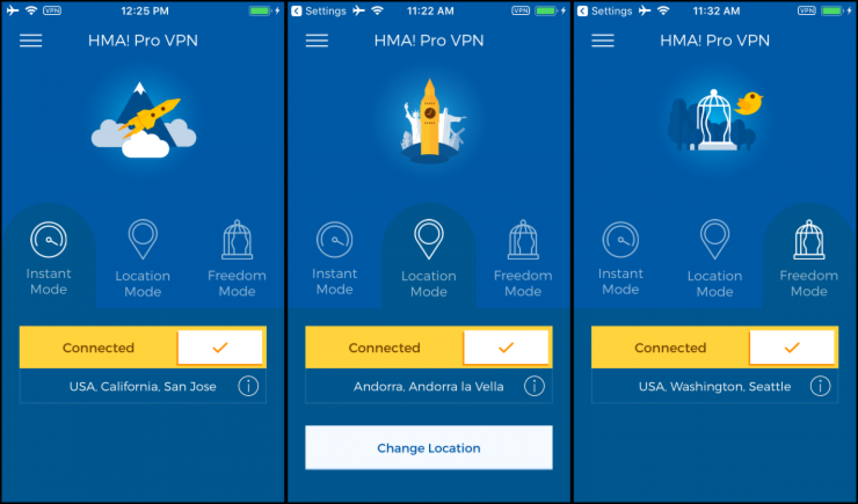Tap info icon next to San Jose

[x=248, y=386]
